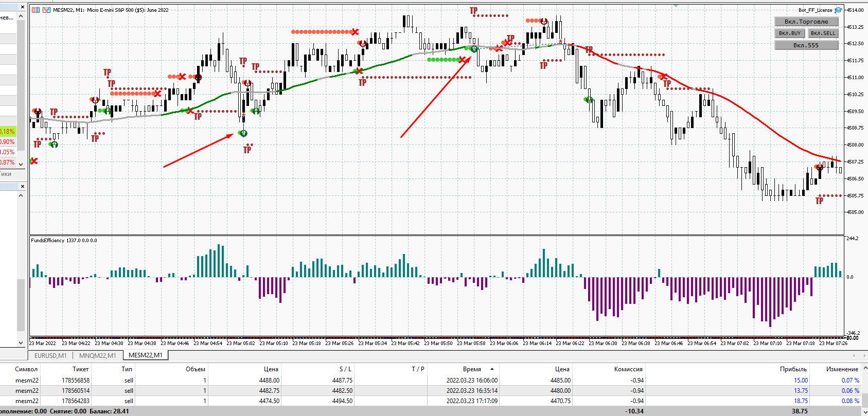Click the close price 4470.75 cell
The height and width of the screenshot is (416, 868).
560,401
